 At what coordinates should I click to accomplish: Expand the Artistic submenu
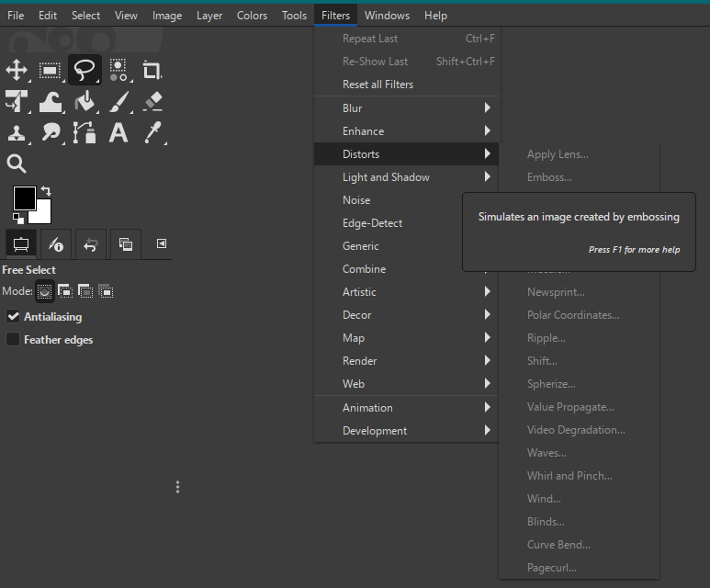coord(407,292)
